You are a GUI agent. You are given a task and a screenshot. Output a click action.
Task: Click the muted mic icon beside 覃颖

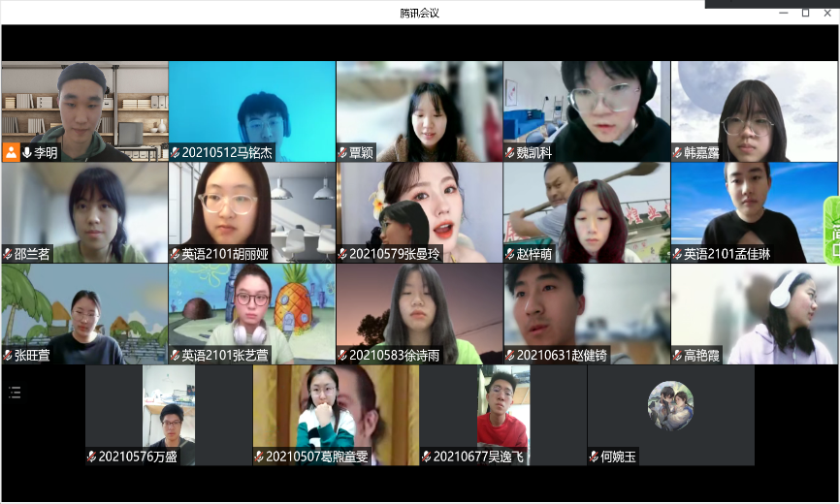point(342,153)
